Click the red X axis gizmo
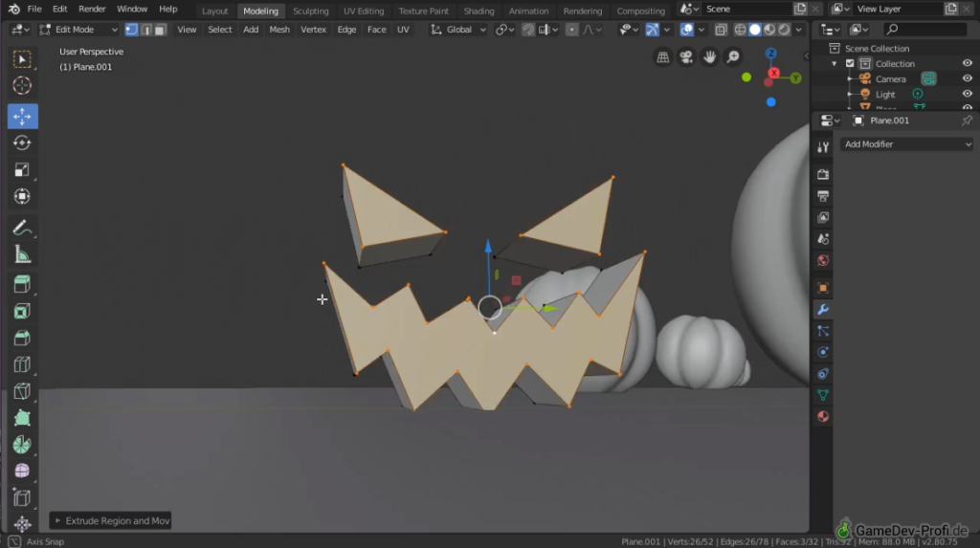The height and width of the screenshot is (548, 980). [x=774, y=74]
